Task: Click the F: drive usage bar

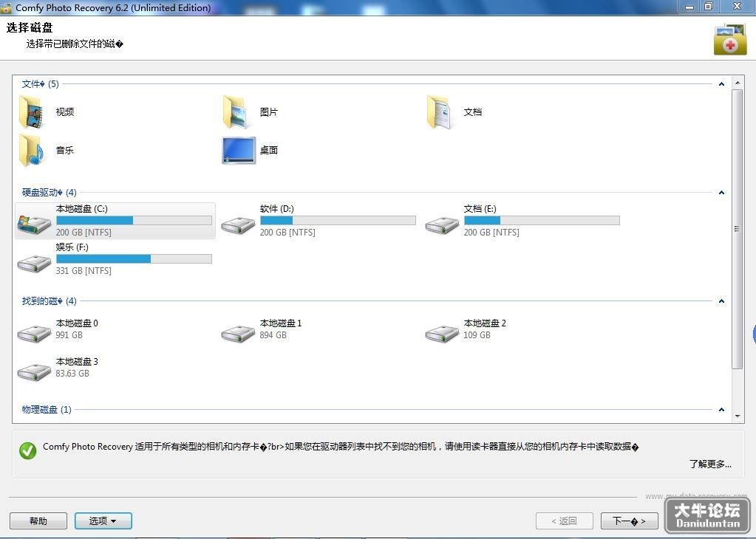Action: [134, 258]
